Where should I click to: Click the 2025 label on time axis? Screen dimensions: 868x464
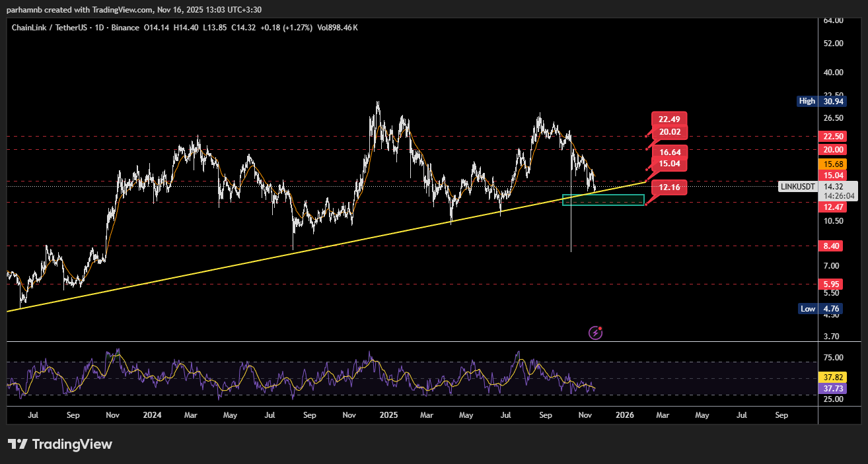coord(388,415)
